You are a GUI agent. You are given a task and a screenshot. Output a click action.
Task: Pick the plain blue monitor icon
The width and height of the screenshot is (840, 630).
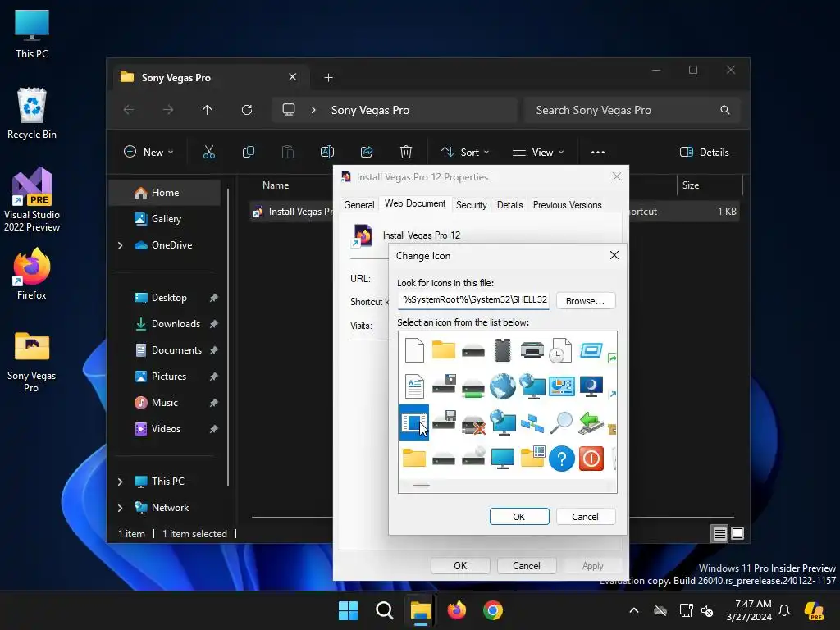coord(503,459)
